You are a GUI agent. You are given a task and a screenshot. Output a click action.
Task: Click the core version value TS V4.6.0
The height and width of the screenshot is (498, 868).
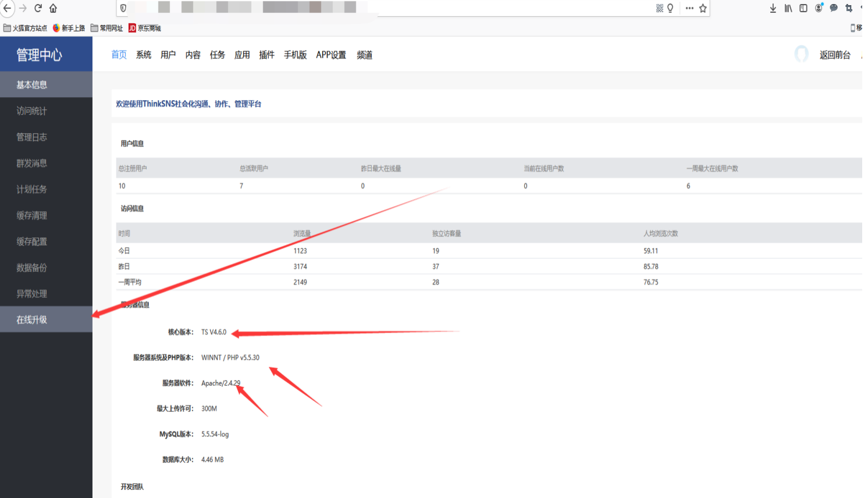click(214, 332)
